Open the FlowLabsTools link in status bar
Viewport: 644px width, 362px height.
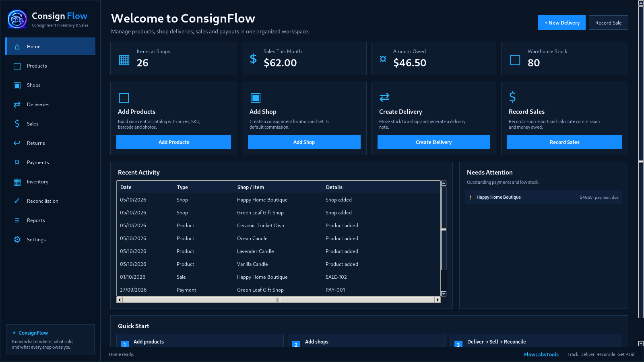coord(541,355)
